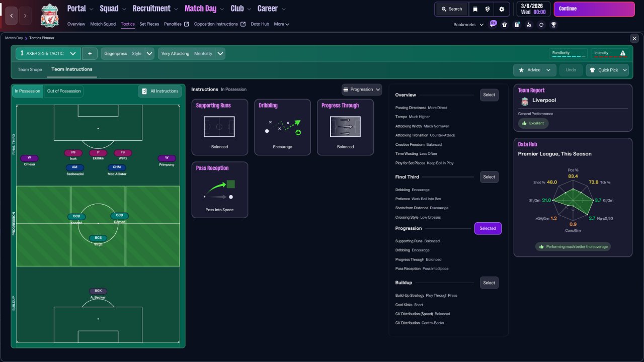Click the Liverpool club crest
Image resolution: width=644 pixels, height=362 pixels.
click(49, 15)
